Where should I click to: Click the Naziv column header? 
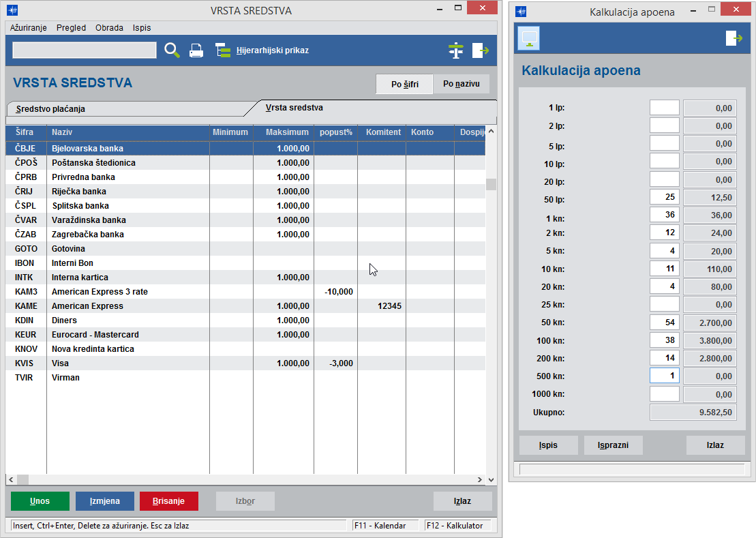coord(128,132)
